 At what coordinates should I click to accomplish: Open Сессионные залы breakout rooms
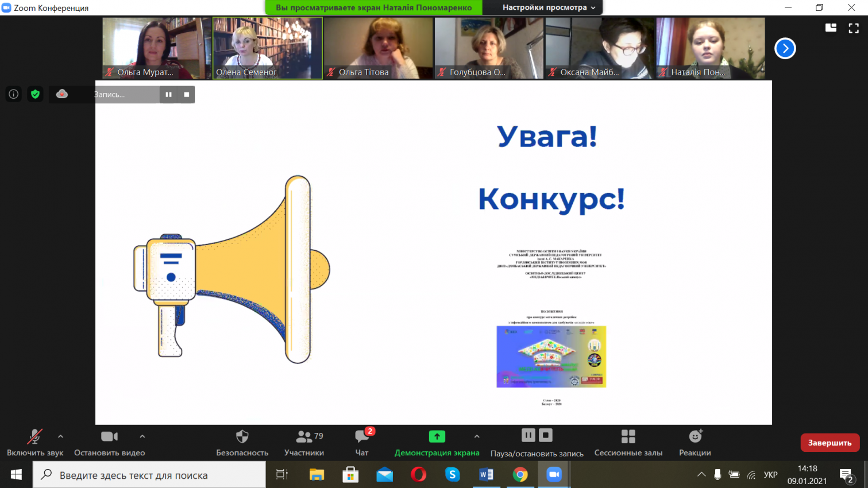coord(628,443)
